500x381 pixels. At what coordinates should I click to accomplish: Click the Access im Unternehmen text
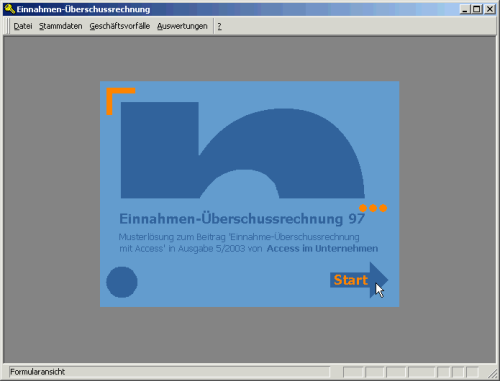(x=322, y=248)
